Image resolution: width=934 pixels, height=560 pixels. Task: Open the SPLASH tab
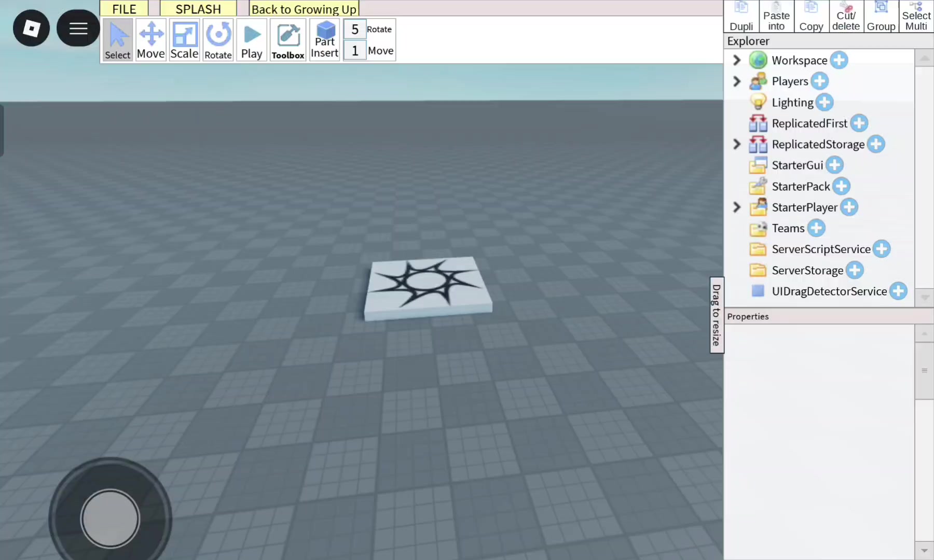[x=198, y=8]
